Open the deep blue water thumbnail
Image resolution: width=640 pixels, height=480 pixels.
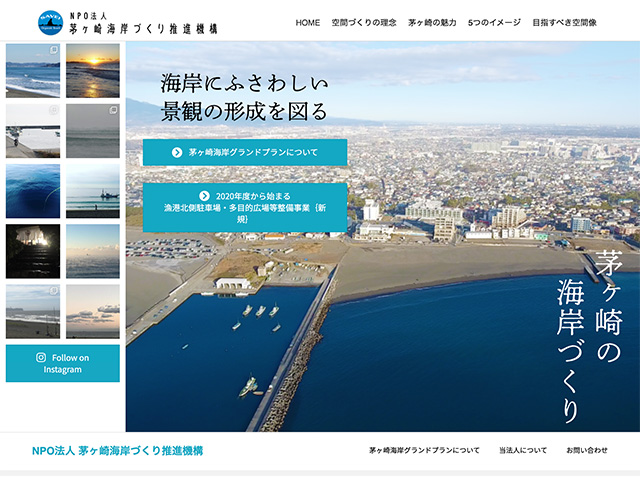[33, 191]
